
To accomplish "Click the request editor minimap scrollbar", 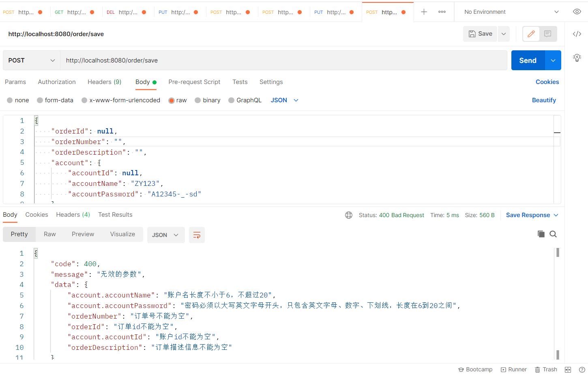I will pyautogui.click(x=557, y=159).
